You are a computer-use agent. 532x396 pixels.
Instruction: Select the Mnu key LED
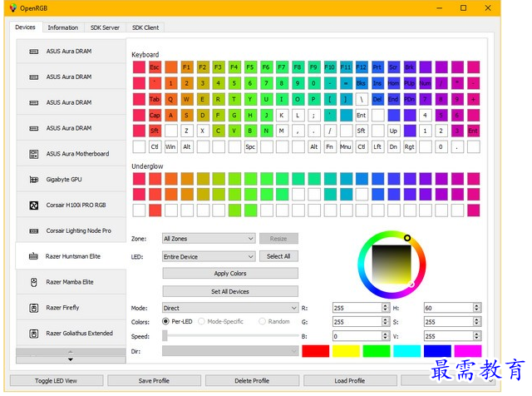pos(346,146)
